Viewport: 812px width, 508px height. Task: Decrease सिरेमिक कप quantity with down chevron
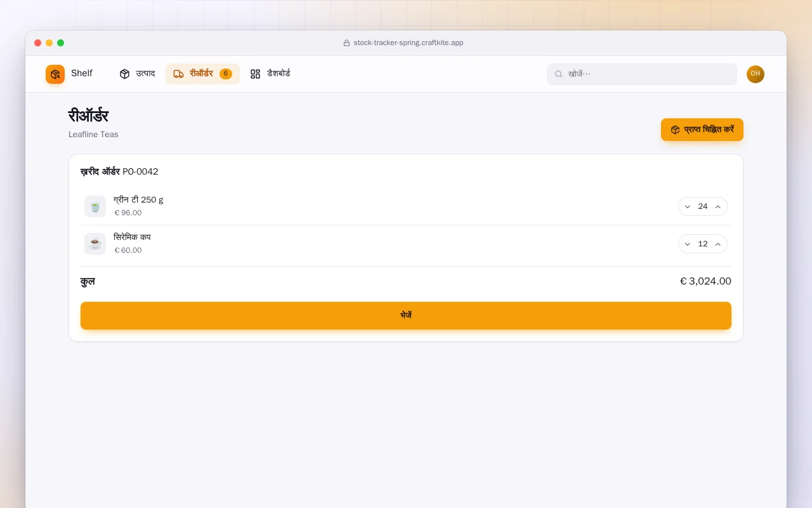(688, 244)
